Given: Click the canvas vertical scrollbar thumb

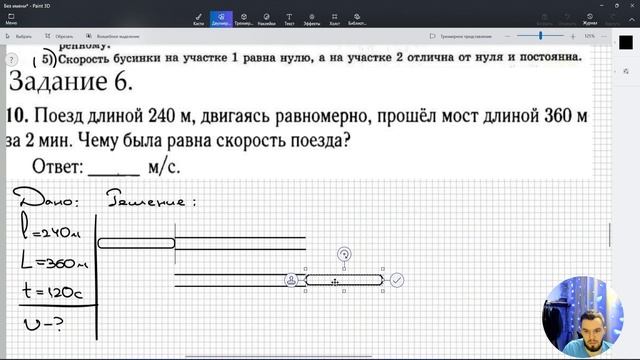Looking at the screenshot, I should point(609,235).
